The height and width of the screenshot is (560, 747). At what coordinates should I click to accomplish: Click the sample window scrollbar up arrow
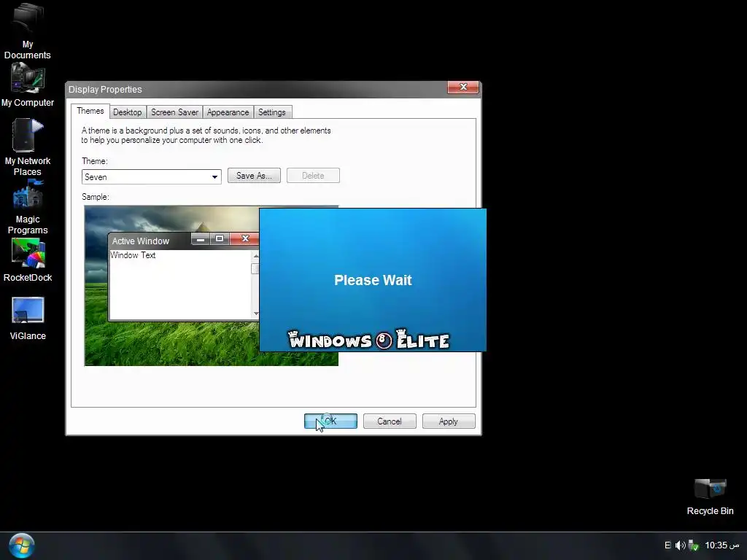tap(256, 256)
